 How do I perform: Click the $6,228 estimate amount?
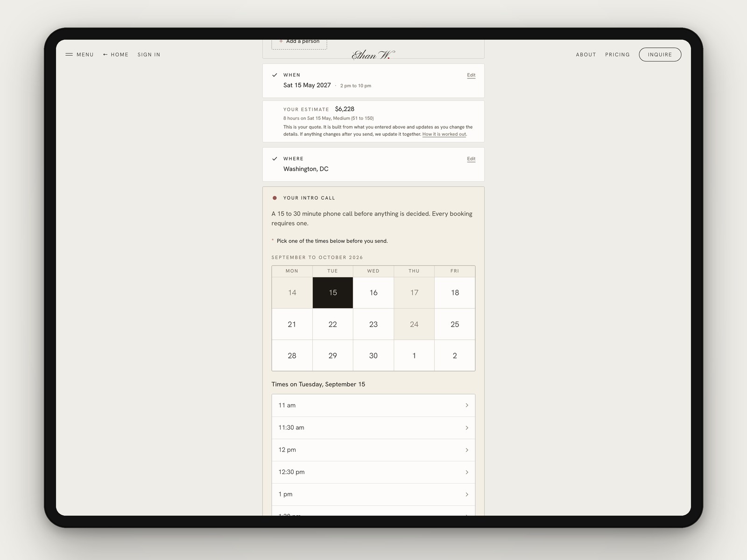345,109
